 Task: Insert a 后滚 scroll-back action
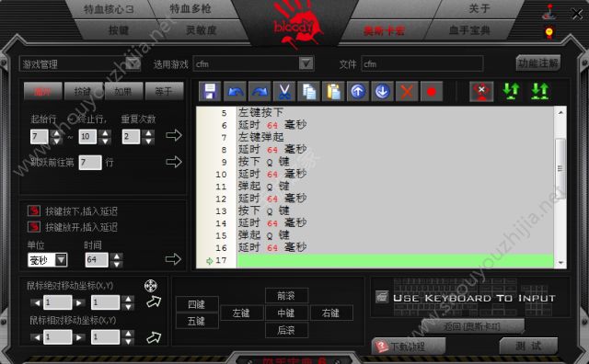tap(286, 330)
